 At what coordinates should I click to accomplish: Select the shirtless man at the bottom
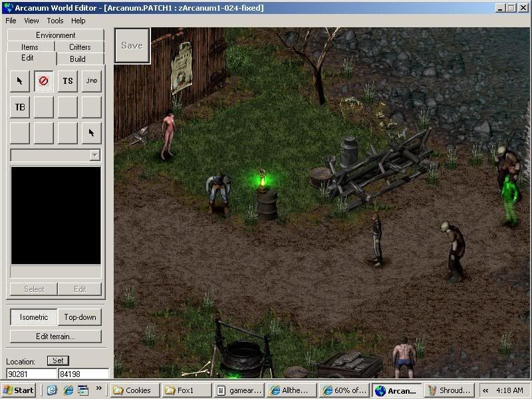click(x=404, y=358)
